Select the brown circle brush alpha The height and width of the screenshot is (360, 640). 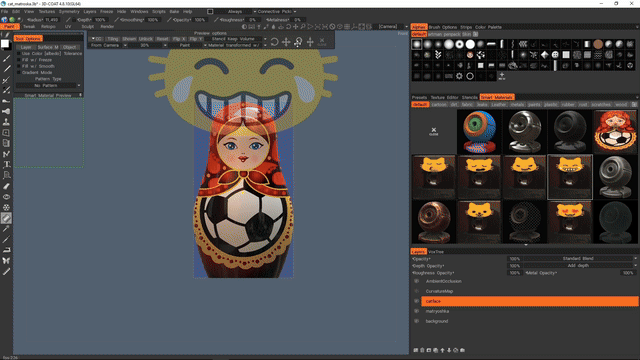[x=598, y=44]
